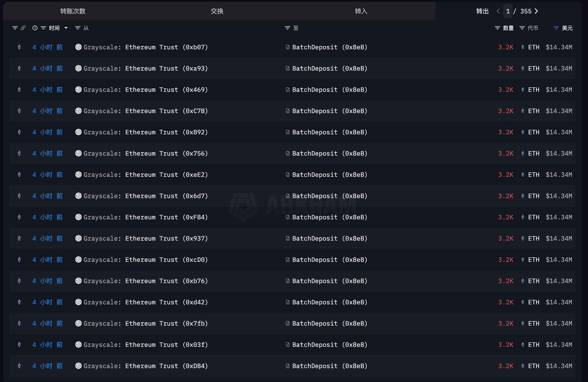Open the filter for the 数量 column
This screenshot has width=588, height=382.
click(497, 28)
